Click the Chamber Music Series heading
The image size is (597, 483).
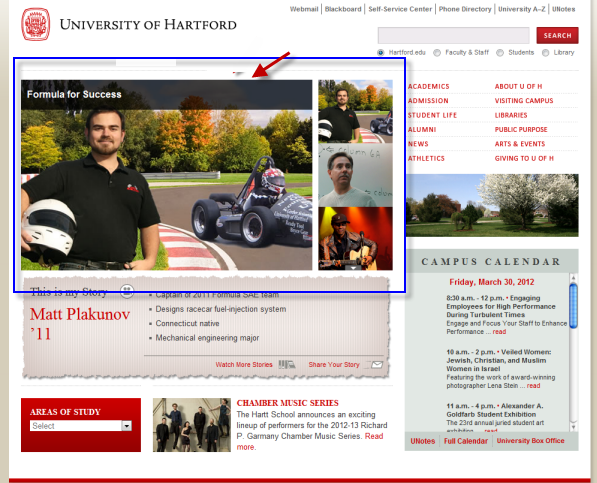tap(287, 403)
